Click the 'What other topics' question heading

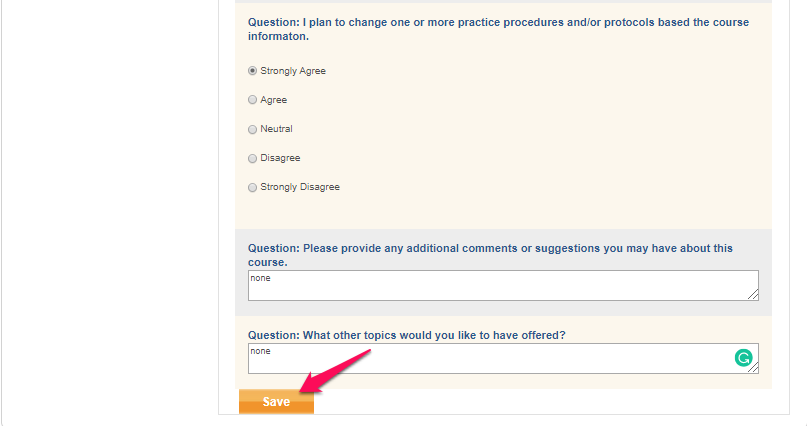[x=407, y=335]
